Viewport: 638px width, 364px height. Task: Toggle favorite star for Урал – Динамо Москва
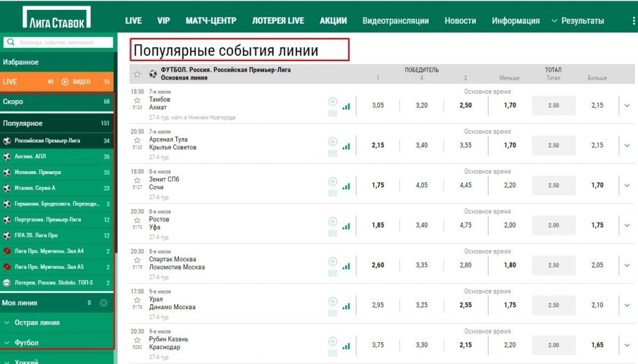138,299
